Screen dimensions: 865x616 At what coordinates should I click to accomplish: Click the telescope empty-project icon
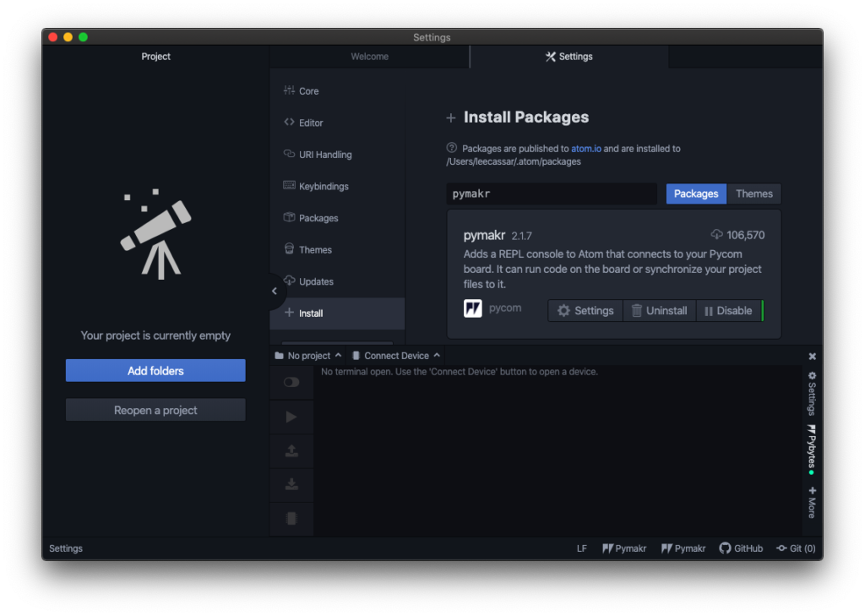click(x=156, y=234)
